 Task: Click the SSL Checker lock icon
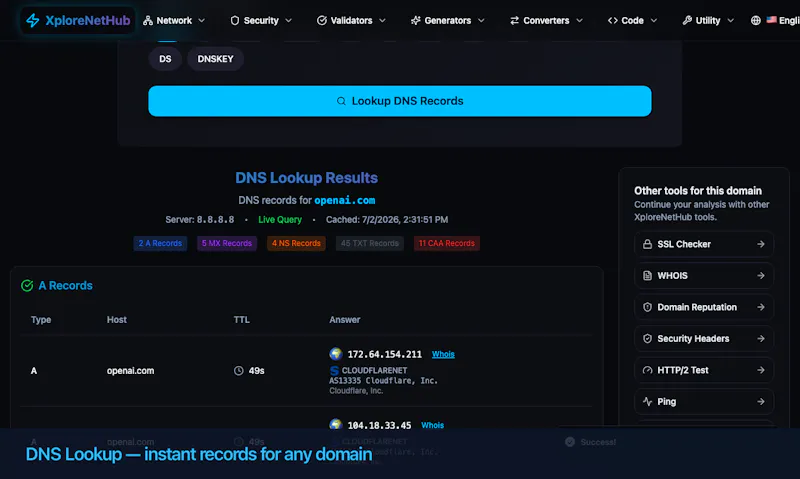pos(647,244)
